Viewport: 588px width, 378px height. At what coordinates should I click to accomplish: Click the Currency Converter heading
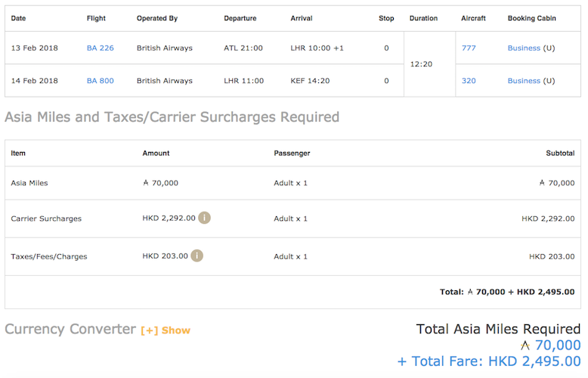[x=70, y=330]
